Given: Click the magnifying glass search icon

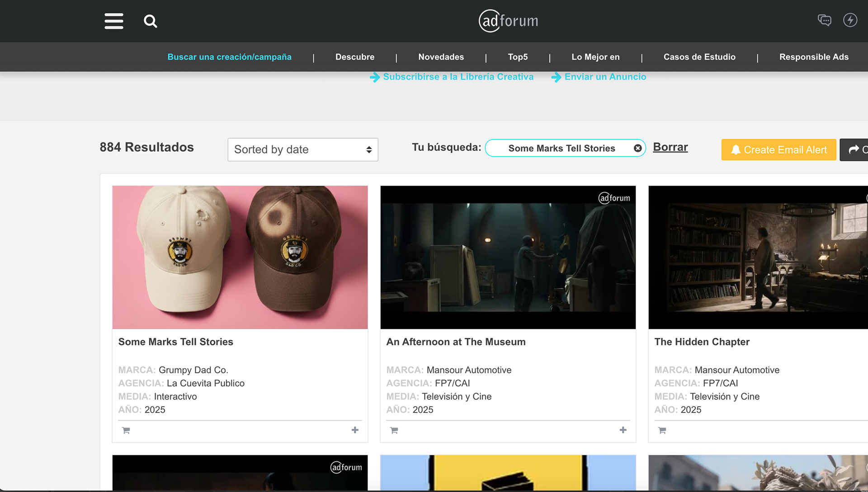Looking at the screenshot, I should click(x=150, y=21).
